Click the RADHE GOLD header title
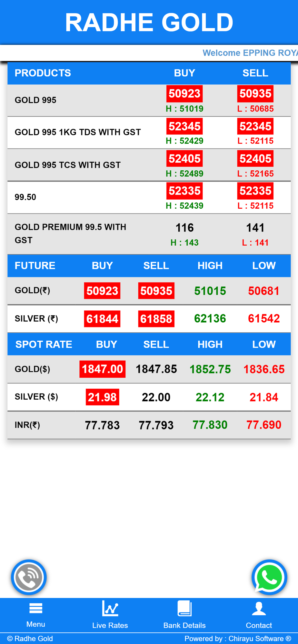The image size is (298, 644). point(149,23)
